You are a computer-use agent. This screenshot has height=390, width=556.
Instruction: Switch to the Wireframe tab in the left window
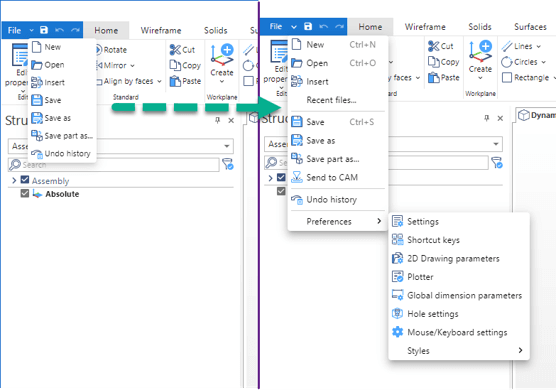pos(161,30)
